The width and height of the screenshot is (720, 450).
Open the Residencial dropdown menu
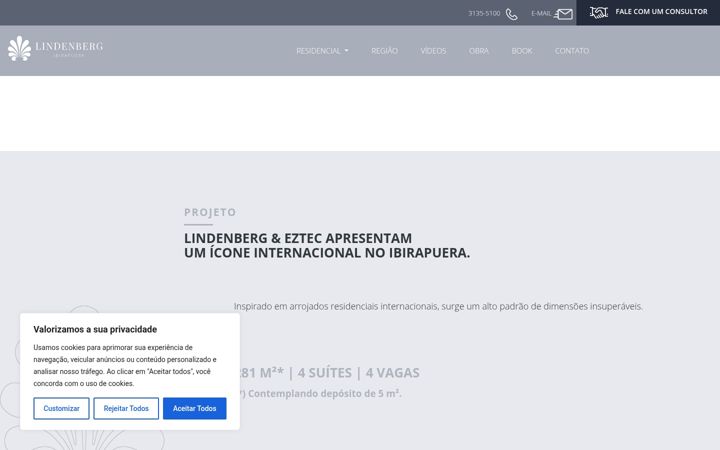point(322,51)
